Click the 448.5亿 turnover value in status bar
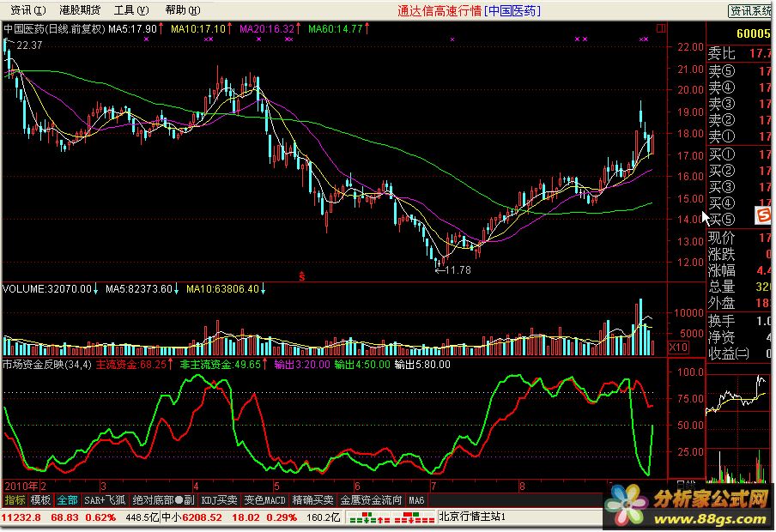The width and height of the screenshot is (776, 532). (142, 517)
